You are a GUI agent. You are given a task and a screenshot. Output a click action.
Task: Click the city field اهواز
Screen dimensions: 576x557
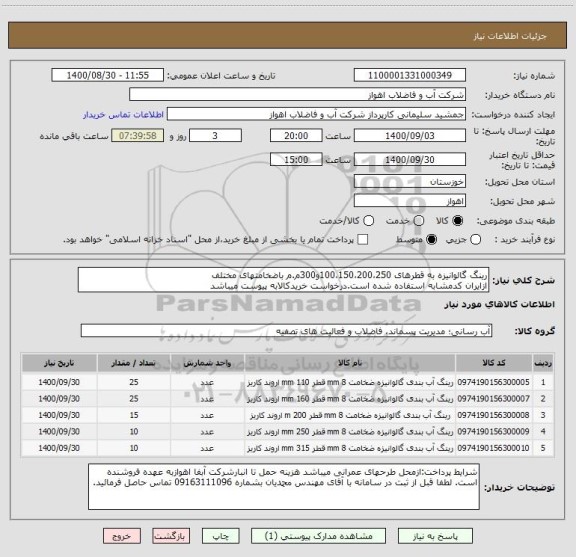tap(410, 201)
